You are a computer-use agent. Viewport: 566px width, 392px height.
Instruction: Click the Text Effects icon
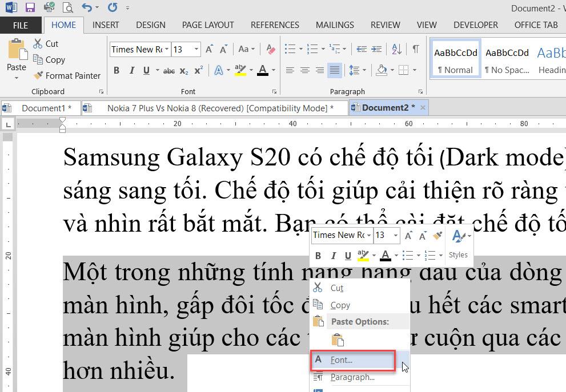[218, 70]
